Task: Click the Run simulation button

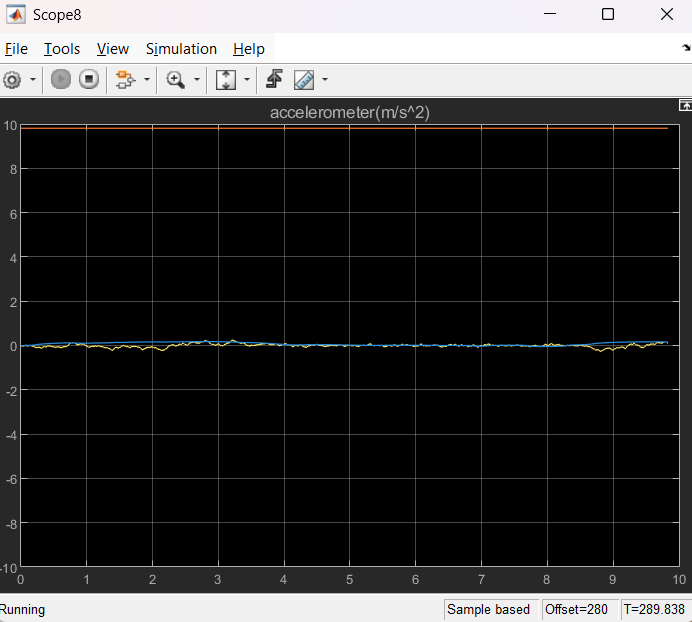Action: [61, 80]
